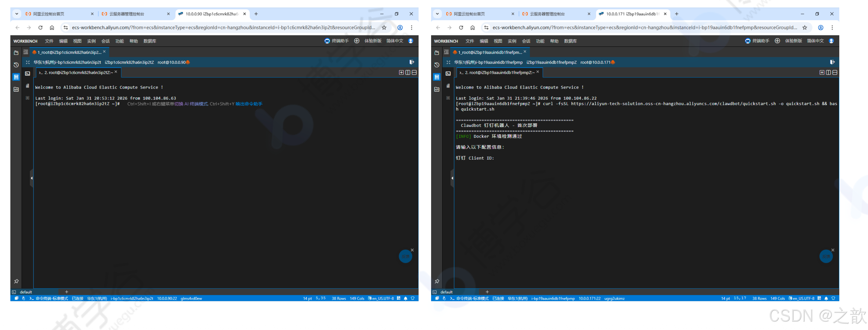Image resolution: width=868 pixels, height=330 pixels.
Task: Toggle fullscreen icon beside 华东1 in left window
Action: pos(28,62)
